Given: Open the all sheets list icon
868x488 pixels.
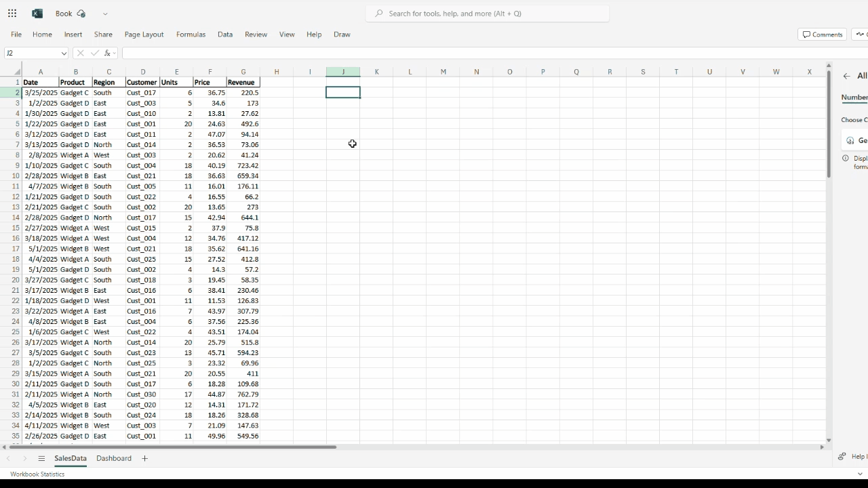Looking at the screenshot, I should 41,459.
